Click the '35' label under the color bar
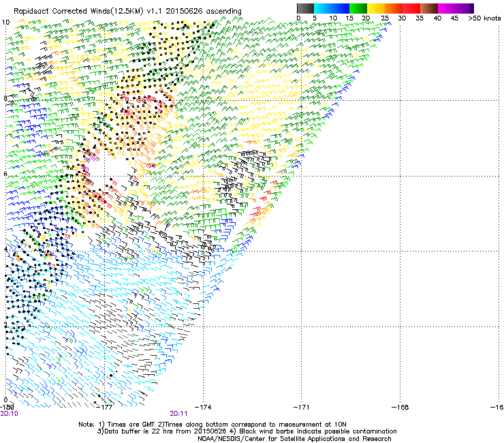Viewport: 504px width, 443px height. (420, 18)
